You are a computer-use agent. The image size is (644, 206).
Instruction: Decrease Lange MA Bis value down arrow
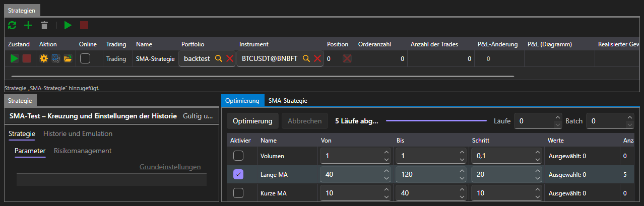[462, 178]
